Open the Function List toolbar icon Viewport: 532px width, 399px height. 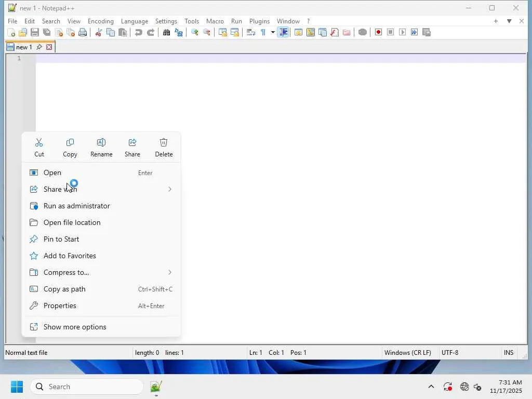(335, 33)
